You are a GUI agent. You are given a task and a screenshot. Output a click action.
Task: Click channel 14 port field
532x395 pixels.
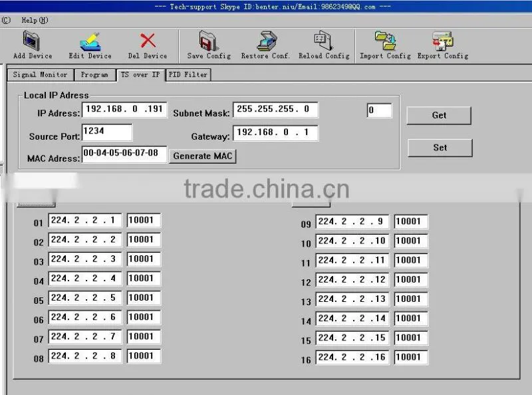point(411,319)
